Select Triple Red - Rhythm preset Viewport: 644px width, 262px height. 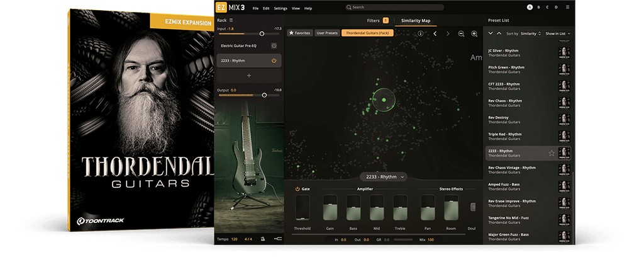point(529,137)
